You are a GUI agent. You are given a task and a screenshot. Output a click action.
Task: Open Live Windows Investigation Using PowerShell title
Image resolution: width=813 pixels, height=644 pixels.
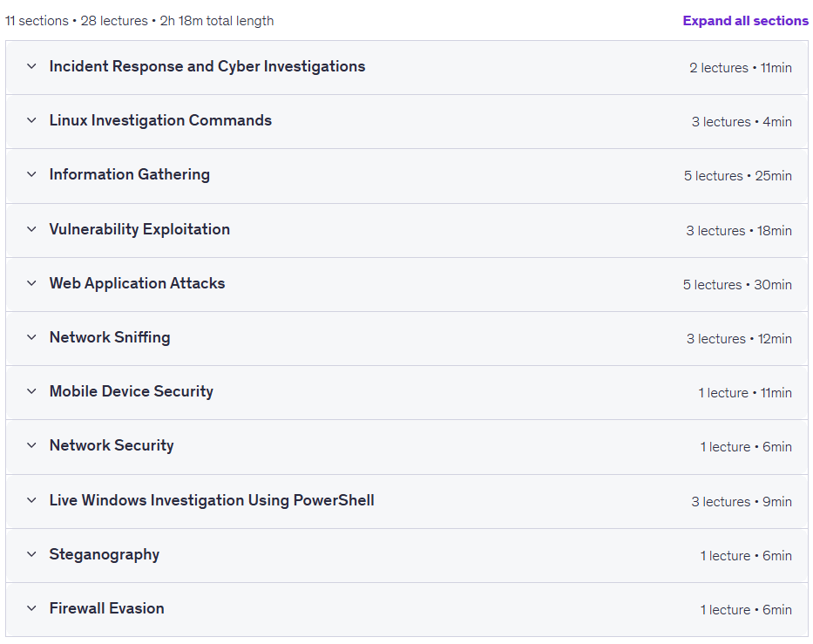(212, 500)
